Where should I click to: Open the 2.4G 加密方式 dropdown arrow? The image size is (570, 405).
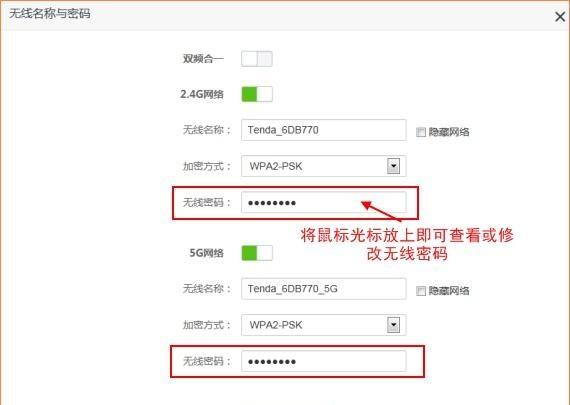point(393,166)
